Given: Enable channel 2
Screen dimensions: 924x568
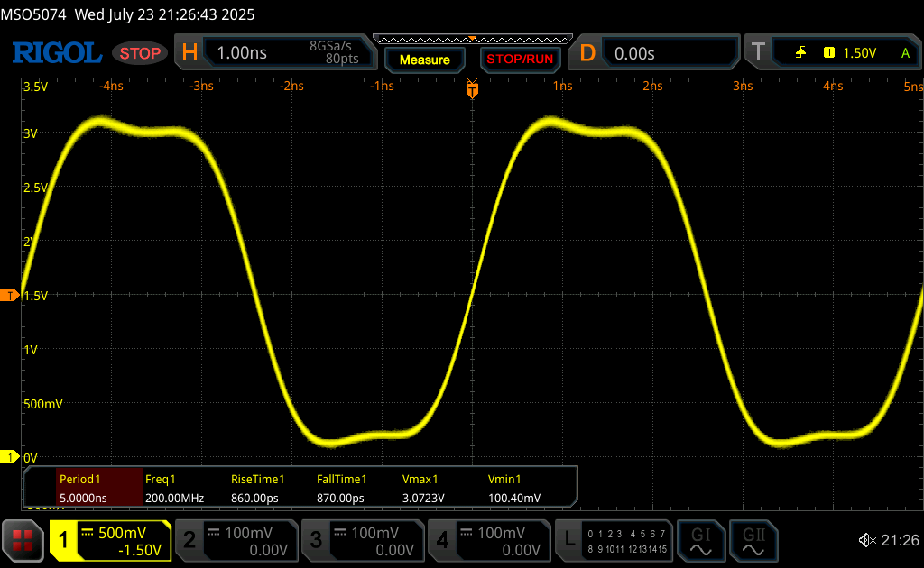Looking at the screenshot, I should 235,540.
